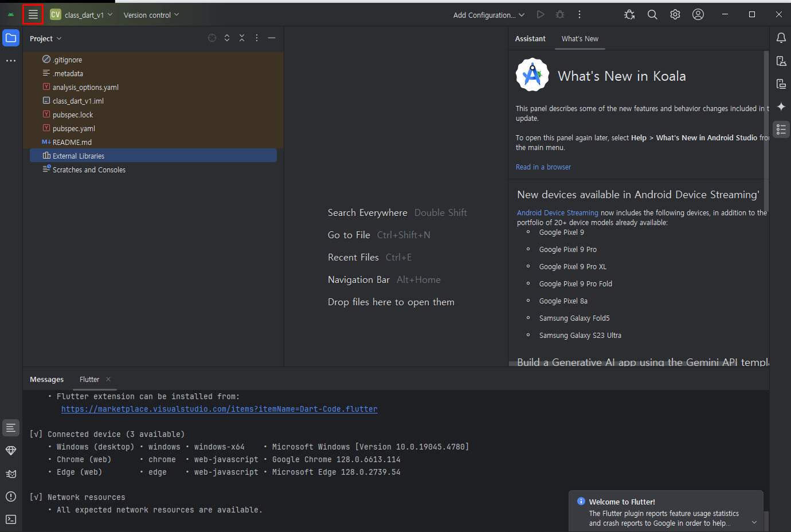Open the main hamburger menu

[33, 14]
